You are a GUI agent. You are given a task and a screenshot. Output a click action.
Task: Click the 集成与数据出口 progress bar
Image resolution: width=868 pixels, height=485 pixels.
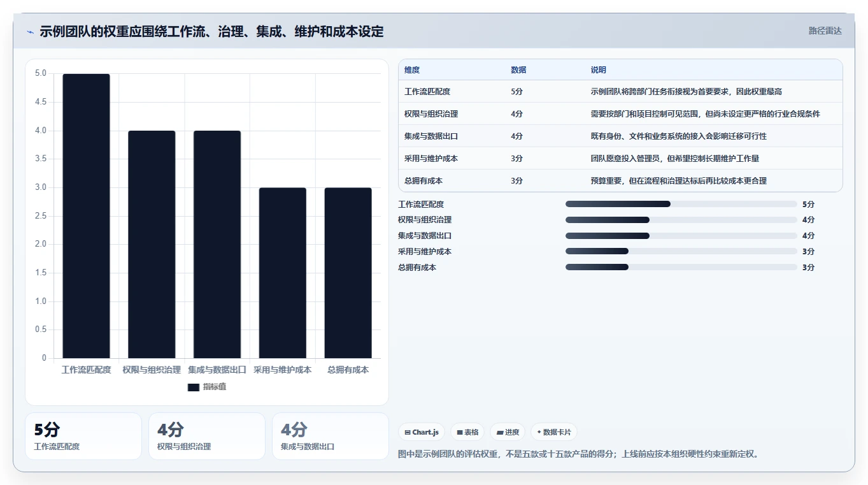tap(681, 236)
